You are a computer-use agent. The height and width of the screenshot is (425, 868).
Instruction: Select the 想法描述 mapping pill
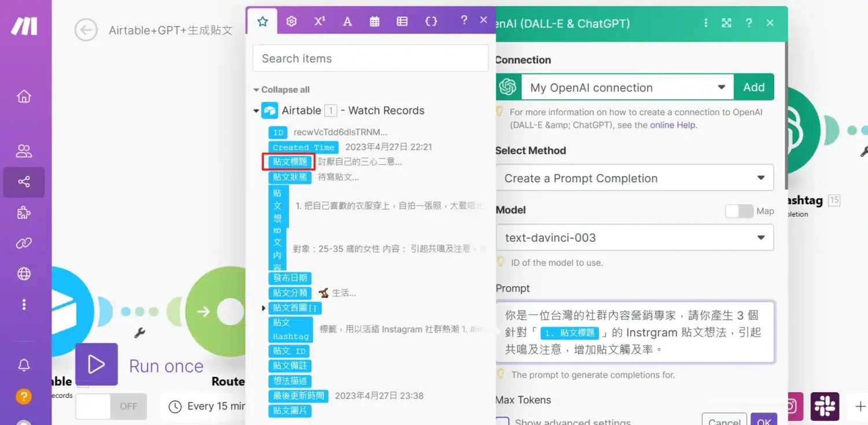[x=290, y=381]
